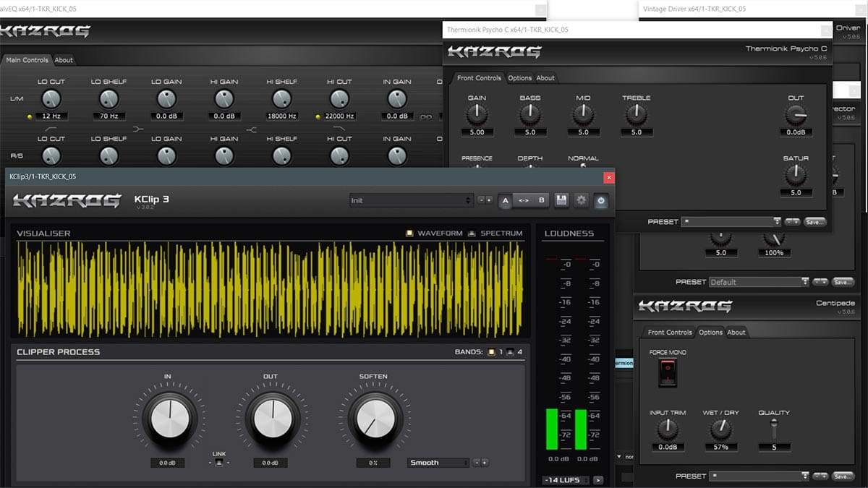Select the B state in KClip 3

[541, 200]
